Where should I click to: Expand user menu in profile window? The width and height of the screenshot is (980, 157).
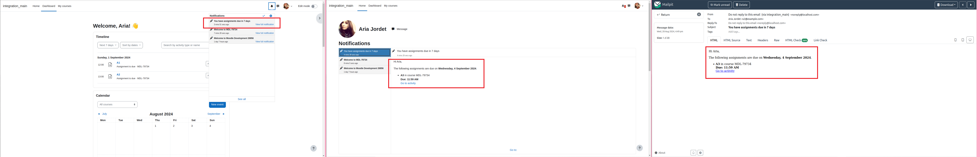643,6
